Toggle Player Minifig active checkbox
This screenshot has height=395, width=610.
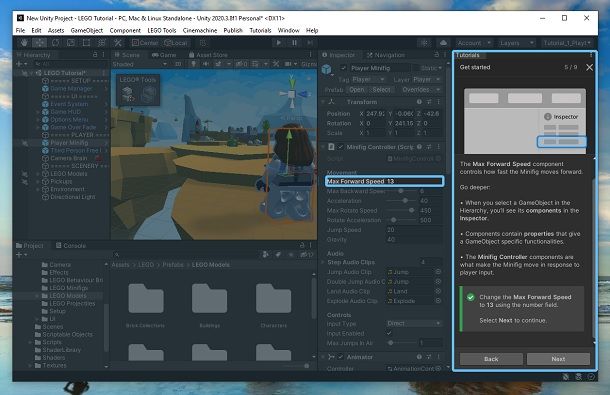click(x=343, y=68)
